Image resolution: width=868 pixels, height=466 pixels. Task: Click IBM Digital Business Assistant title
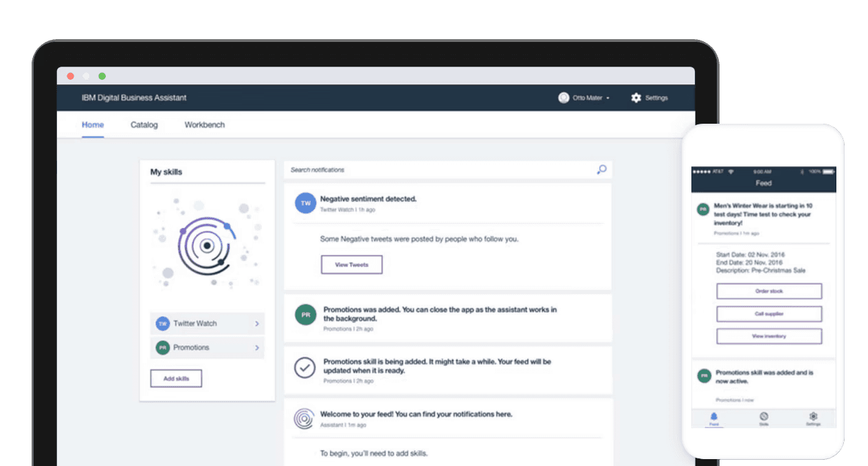tap(134, 98)
